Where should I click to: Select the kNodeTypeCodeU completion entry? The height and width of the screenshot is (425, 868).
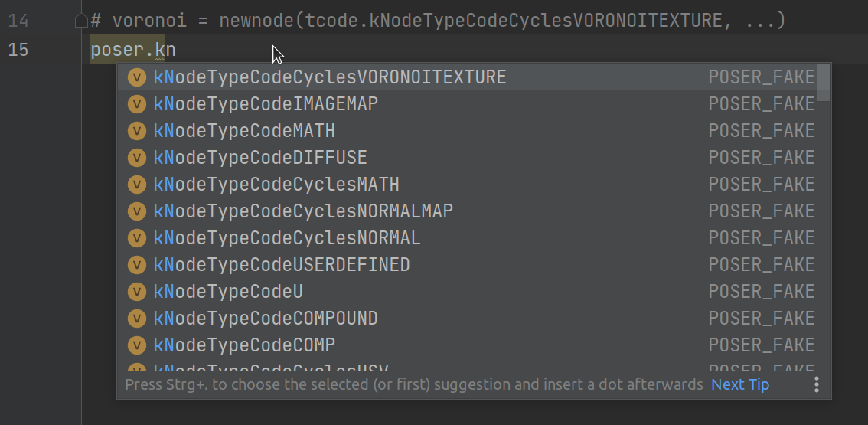[x=228, y=292]
